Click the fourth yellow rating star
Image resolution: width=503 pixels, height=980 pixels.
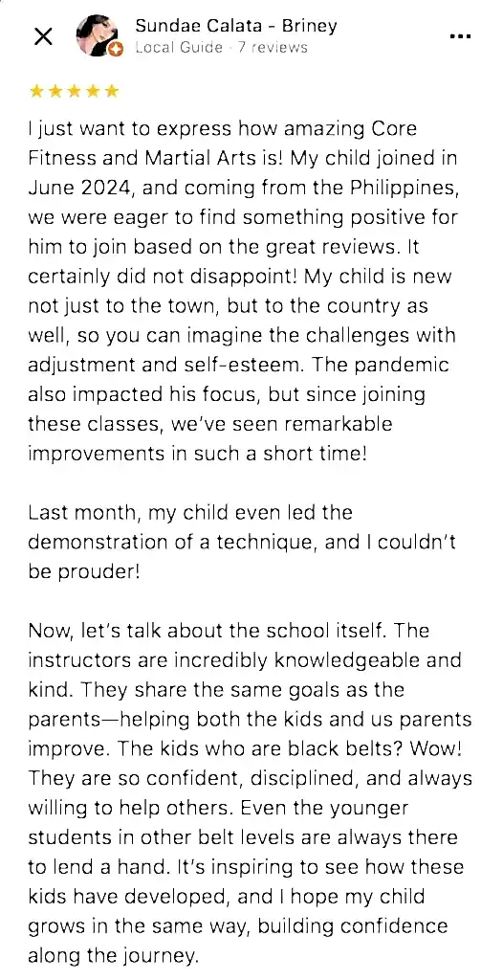coord(93,92)
